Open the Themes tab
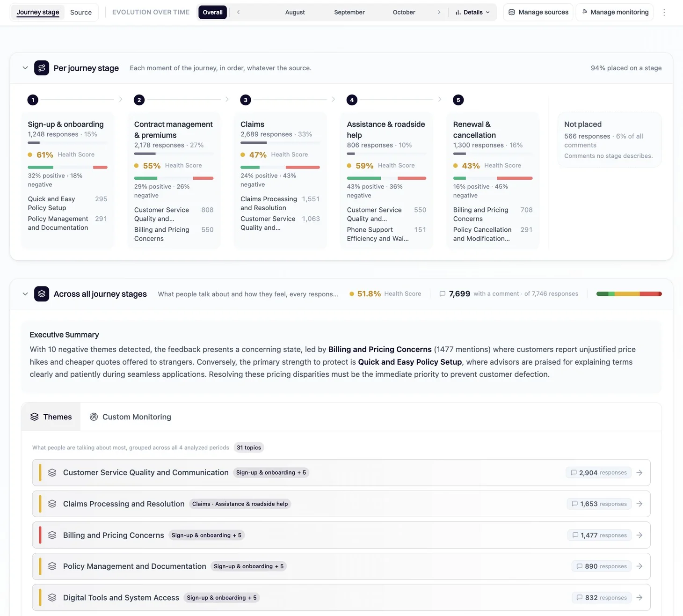The width and height of the screenshot is (683, 616). pyautogui.click(x=51, y=417)
